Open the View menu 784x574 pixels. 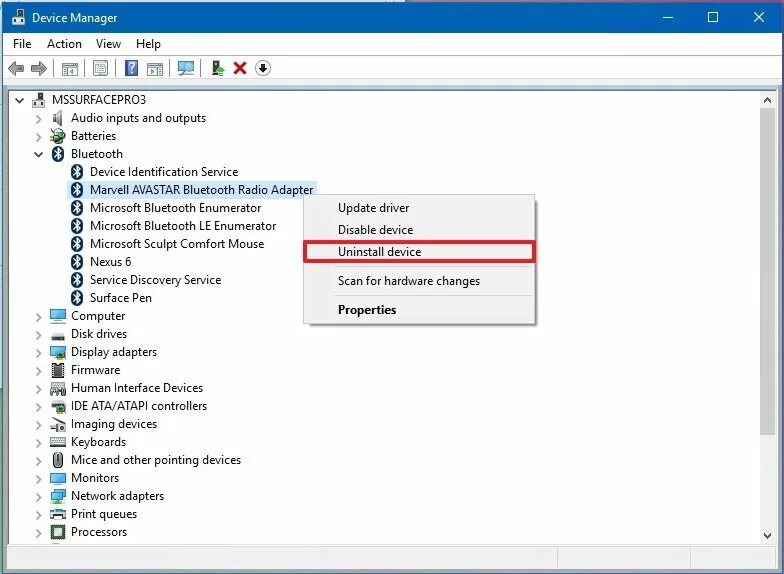tap(108, 44)
